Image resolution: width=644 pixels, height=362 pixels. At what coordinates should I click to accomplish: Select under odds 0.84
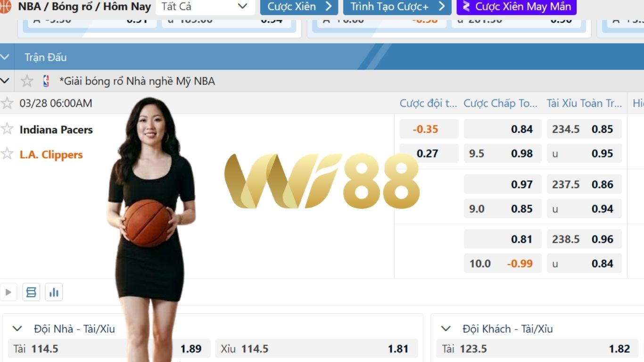coord(584,263)
